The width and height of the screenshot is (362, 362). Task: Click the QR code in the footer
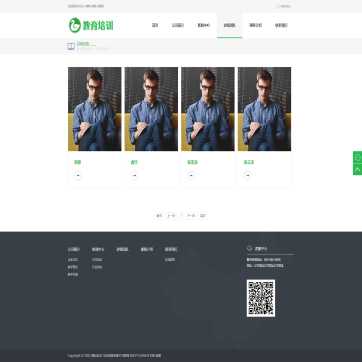point(261,298)
